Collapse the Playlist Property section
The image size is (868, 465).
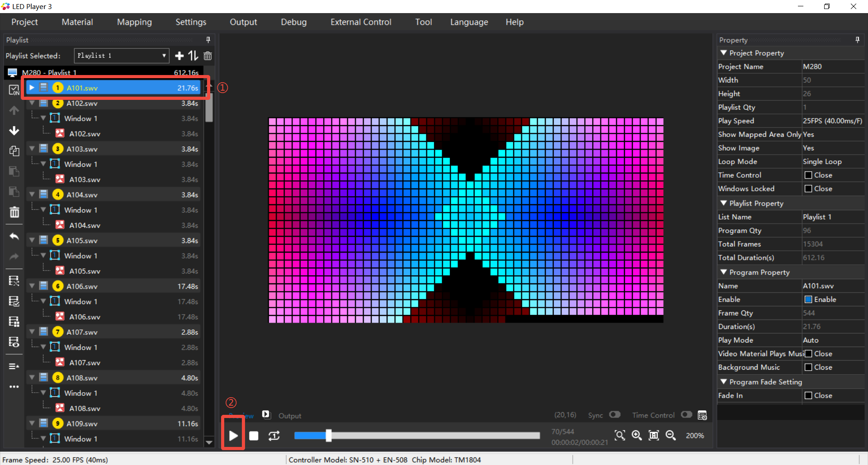(x=724, y=203)
